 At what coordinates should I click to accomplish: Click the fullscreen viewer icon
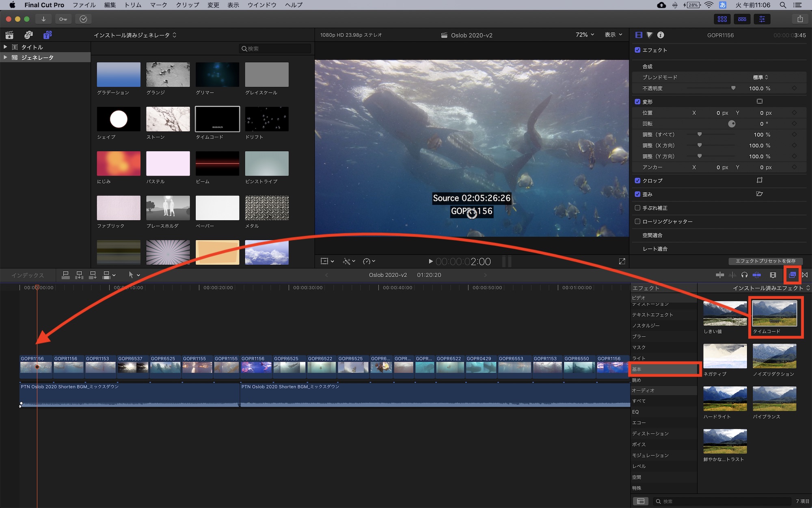point(622,261)
